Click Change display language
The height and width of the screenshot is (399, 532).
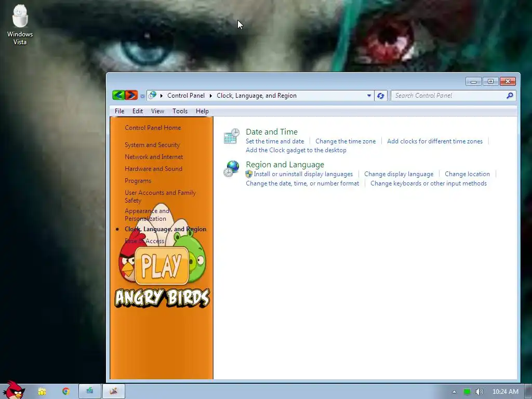coord(398,174)
